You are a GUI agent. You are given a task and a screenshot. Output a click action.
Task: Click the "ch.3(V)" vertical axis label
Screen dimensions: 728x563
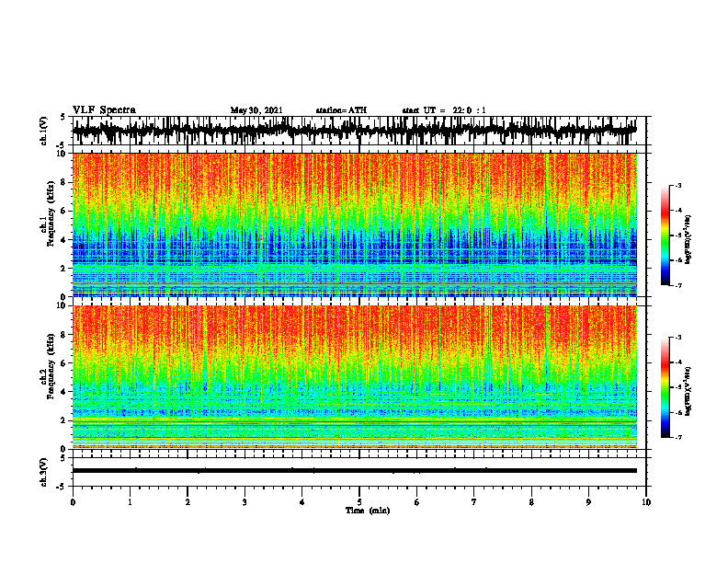(x=44, y=473)
